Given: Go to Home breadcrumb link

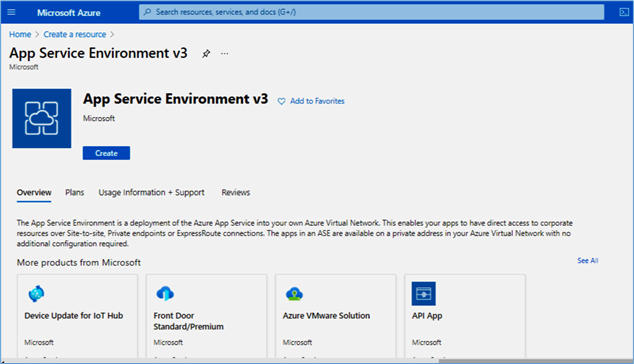Looking at the screenshot, I should point(20,34).
